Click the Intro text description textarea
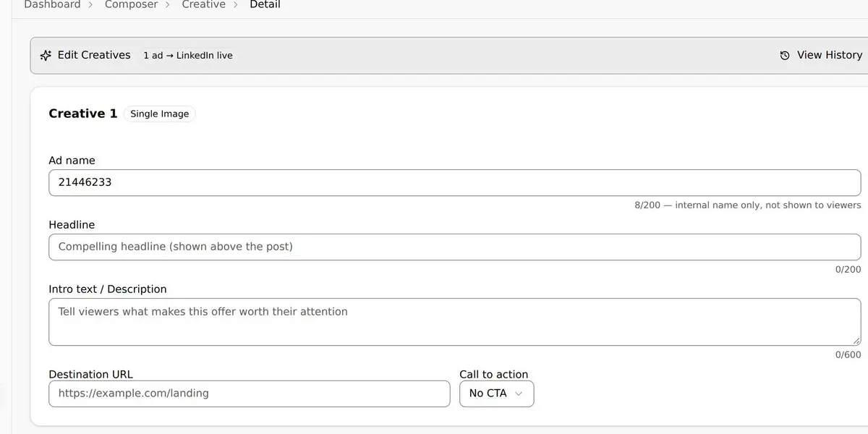The height and width of the screenshot is (434, 868). click(x=454, y=322)
